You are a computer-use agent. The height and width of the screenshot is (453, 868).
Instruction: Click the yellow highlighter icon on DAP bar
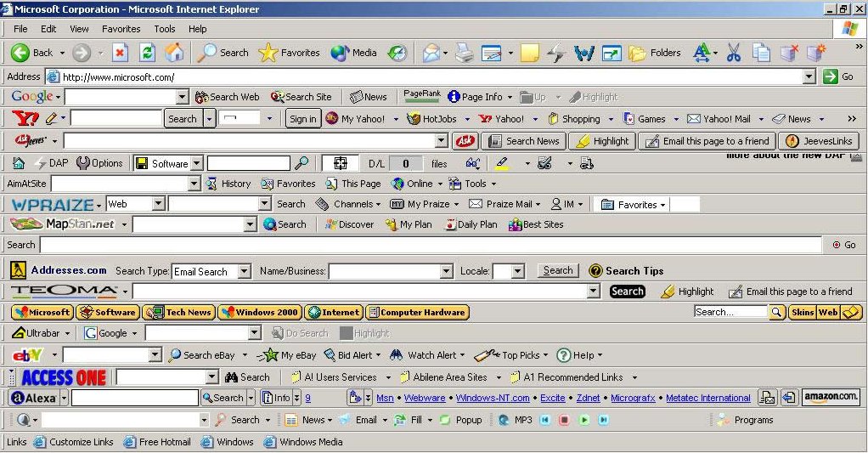pyautogui.click(x=502, y=163)
